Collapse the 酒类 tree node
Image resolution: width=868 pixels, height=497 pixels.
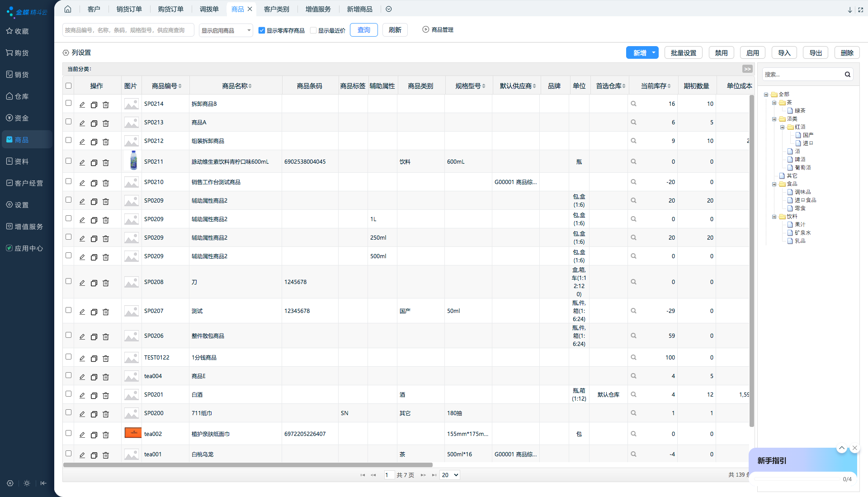(x=774, y=119)
